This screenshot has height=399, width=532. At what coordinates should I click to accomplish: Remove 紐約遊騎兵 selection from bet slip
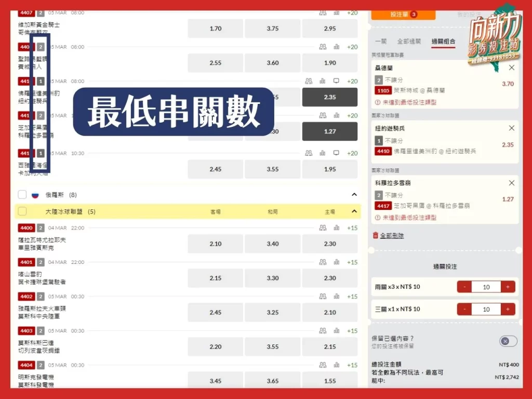pos(512,128)
